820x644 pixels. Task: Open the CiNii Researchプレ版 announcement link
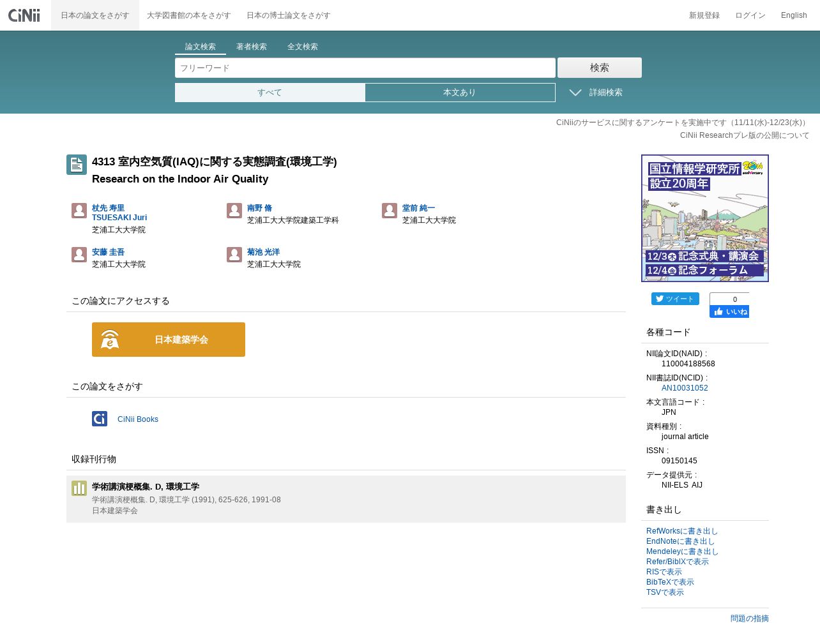(x=745, y=135)
